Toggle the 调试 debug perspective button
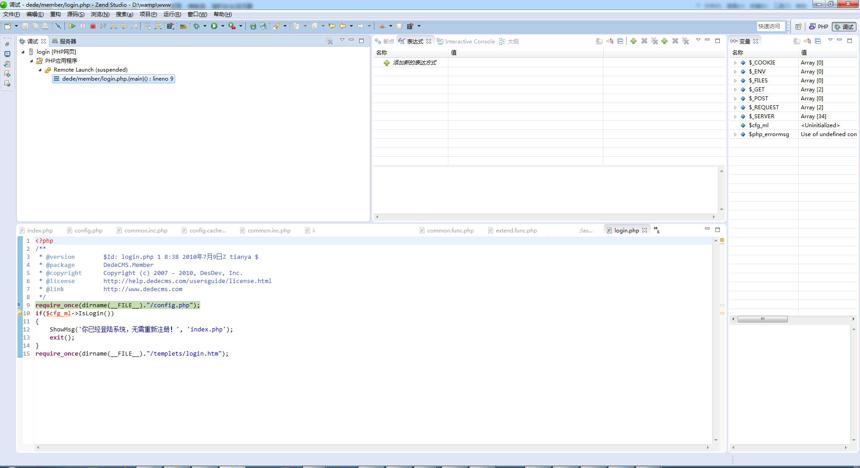This screenshot has height=468, width=860. (844, 26)
